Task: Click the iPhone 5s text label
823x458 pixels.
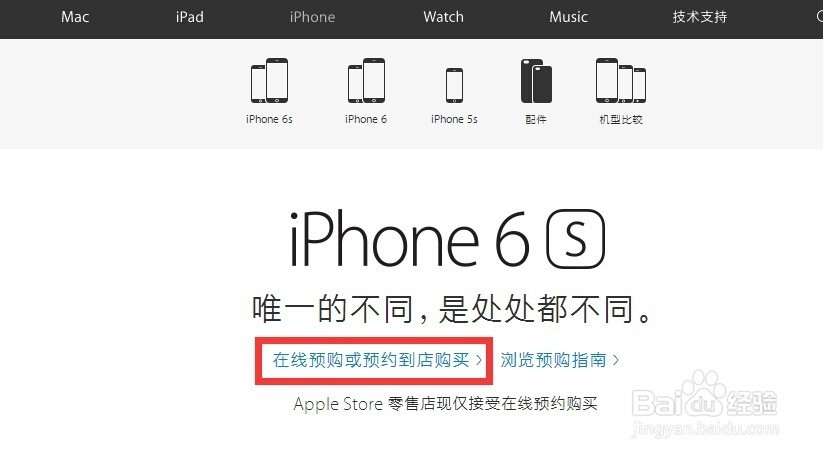Action: (x=454, y=119)
